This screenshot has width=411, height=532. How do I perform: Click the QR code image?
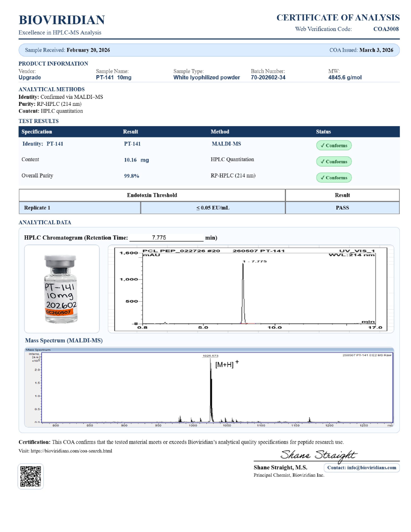[30, 476]
